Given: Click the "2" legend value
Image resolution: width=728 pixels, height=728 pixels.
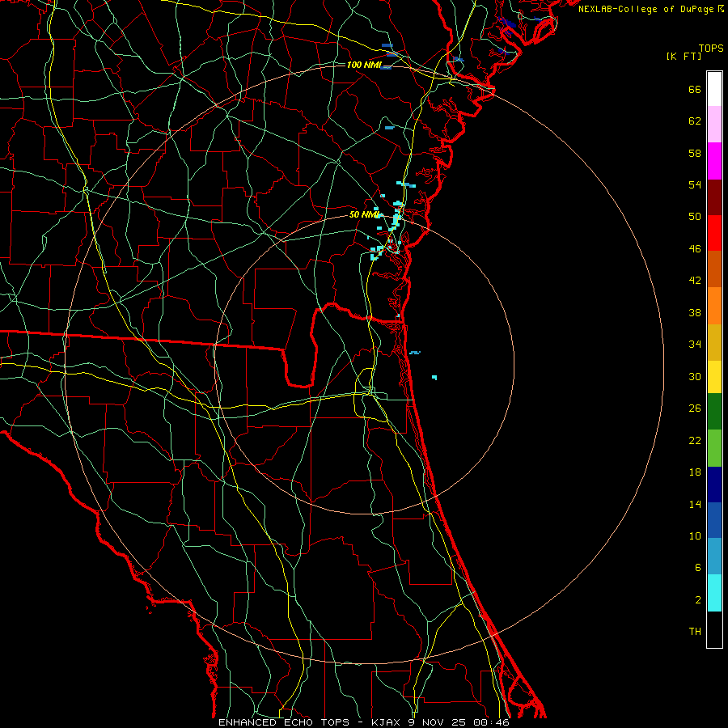Looking at the screenshot, I should pyautogui.click(x=698, y=600).
